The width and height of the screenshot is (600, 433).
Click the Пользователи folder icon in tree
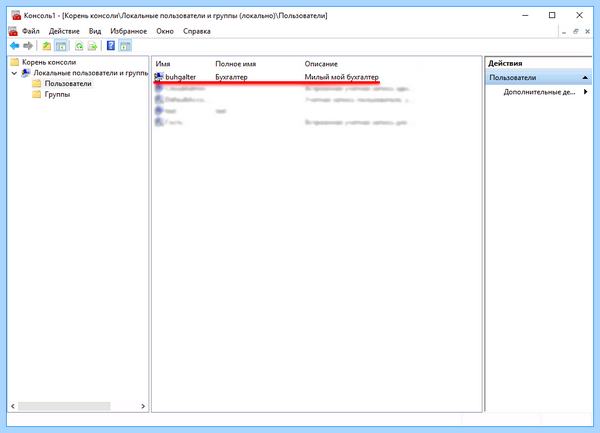(37, 83)
